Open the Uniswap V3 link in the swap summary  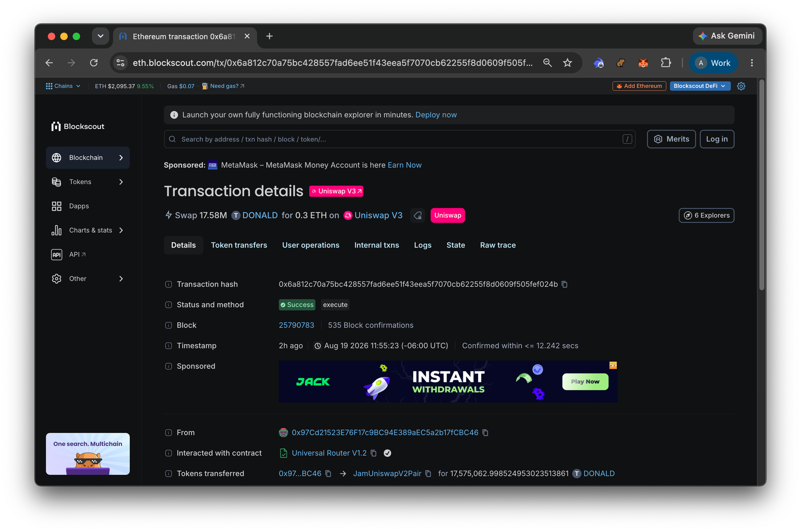(378, 215)
